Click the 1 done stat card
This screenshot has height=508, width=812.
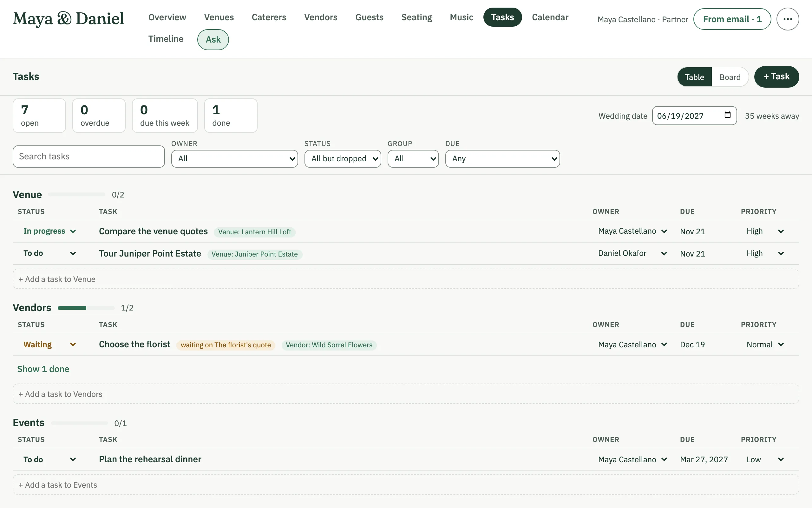click(231, 116)
